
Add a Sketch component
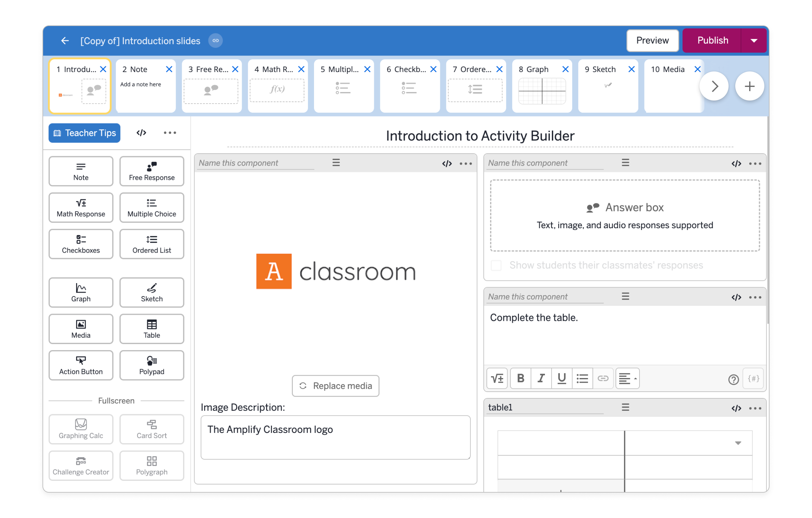(x=152, y=293)
